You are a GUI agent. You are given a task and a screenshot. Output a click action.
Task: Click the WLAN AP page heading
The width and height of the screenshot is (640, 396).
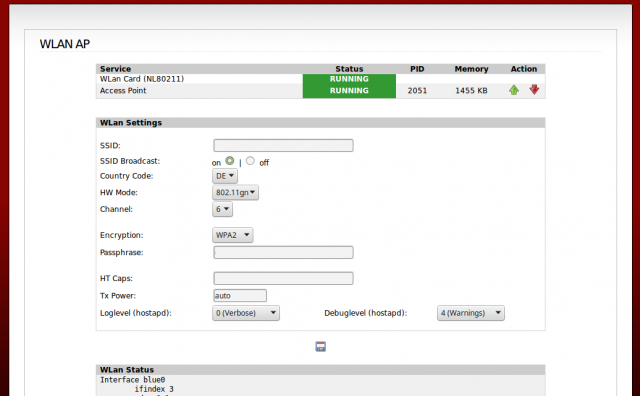pos(64,44)
